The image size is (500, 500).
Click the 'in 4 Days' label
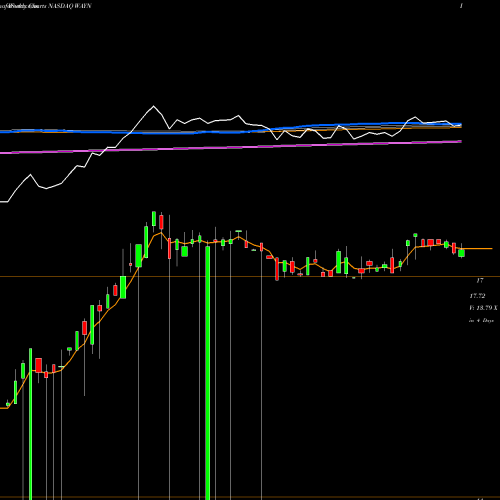click(481, 320)
